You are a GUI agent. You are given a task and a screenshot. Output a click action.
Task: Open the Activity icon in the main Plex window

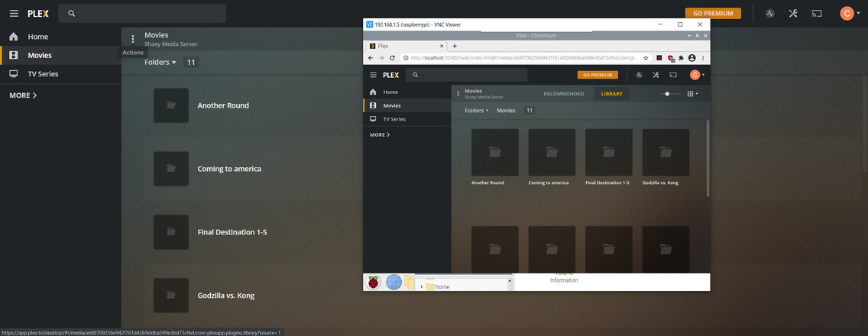pyautogui.click(x=770, y=13)
